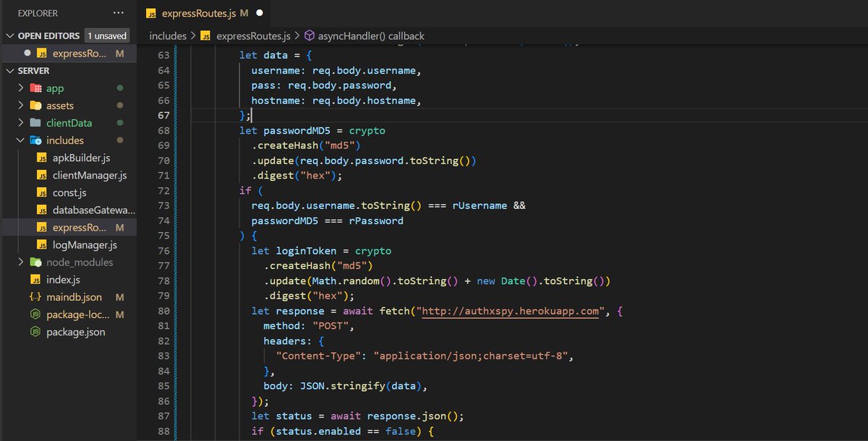Collapse the OPEN EDITORS section

pos(10,35)
